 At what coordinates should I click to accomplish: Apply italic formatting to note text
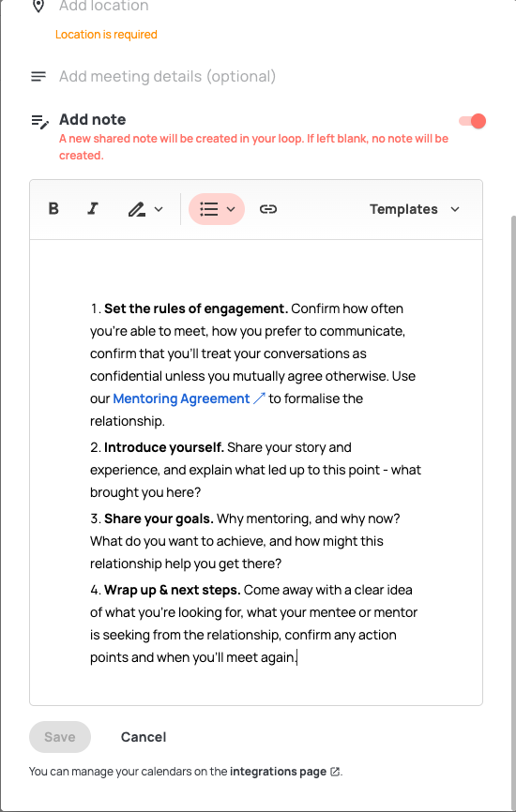[93, 209]
